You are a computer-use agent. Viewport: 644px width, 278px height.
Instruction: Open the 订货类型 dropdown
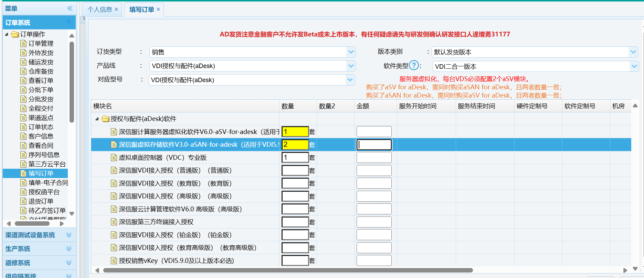click(x=351, y=52)
